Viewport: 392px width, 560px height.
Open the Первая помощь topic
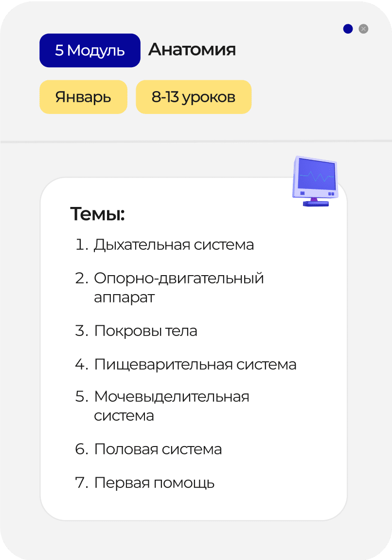click(154, 483)
